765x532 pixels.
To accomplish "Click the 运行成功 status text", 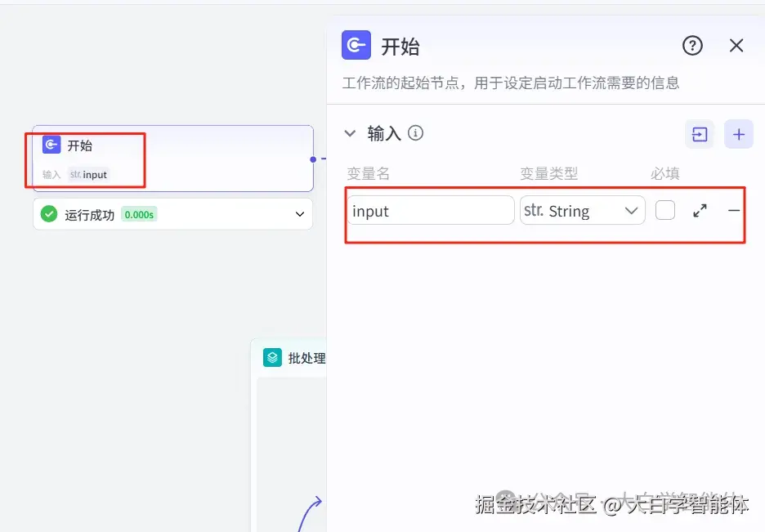I will click(x=89, y=215).
